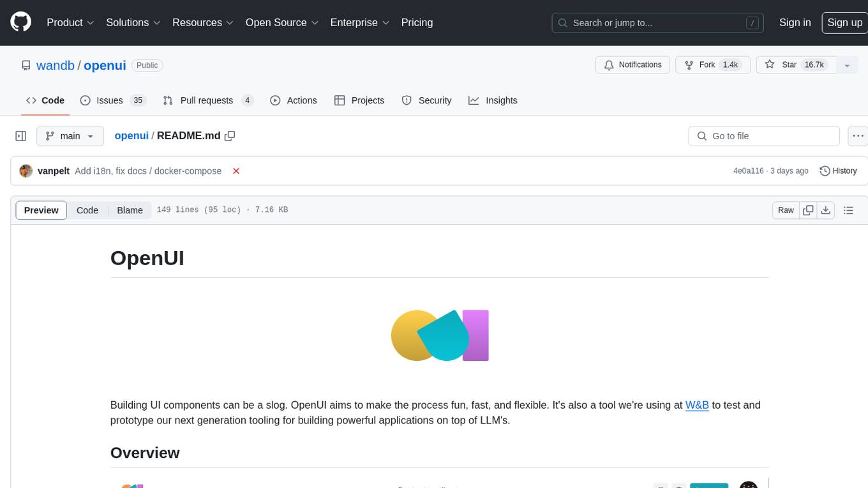Open the main branch selector
The height and width of the screenshot is (488, 868).
click(70, 136)
